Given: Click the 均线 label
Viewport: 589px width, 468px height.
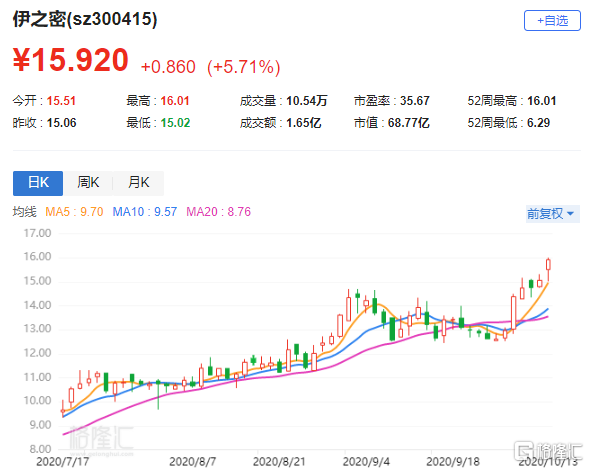Looking at the screenshot, I should pos(24,212).
